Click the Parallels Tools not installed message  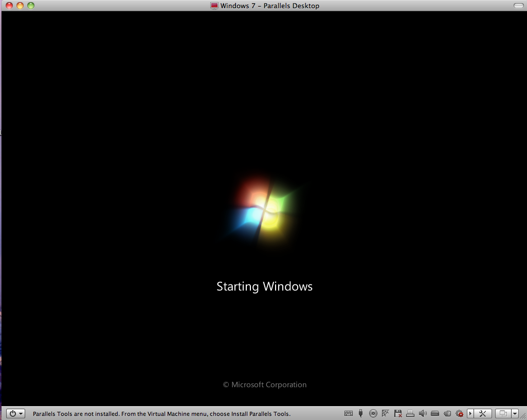pyautogui.click(x=161, y=414)
